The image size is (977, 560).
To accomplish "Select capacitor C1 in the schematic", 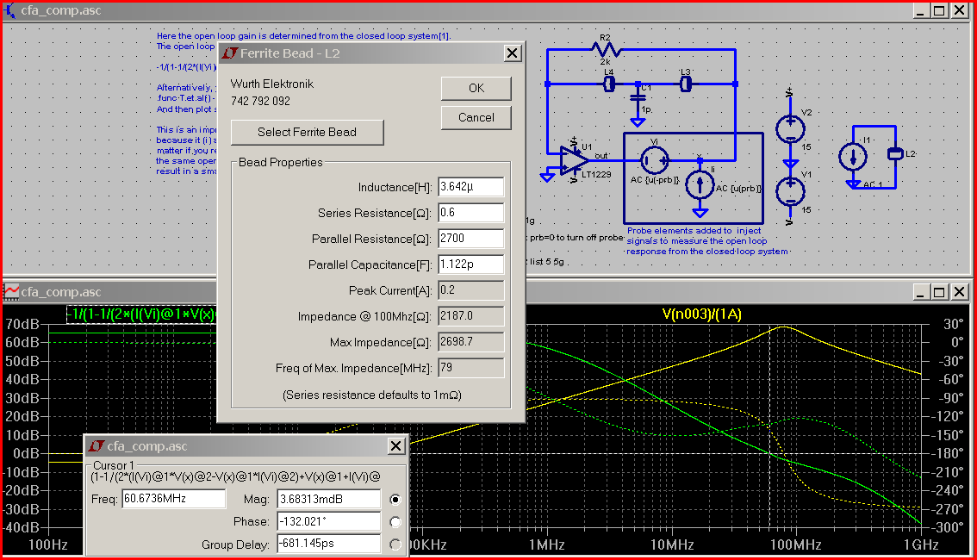I will tap(638, 97).
